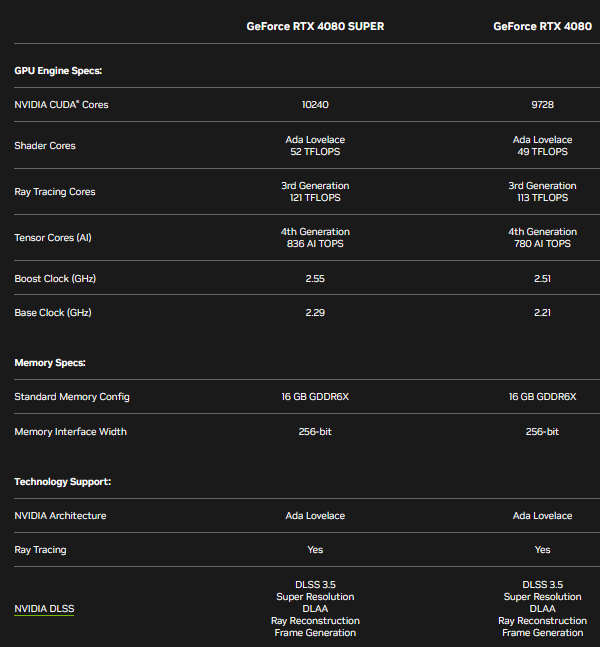Select the 2.55 boost clock value

(315, 279)
